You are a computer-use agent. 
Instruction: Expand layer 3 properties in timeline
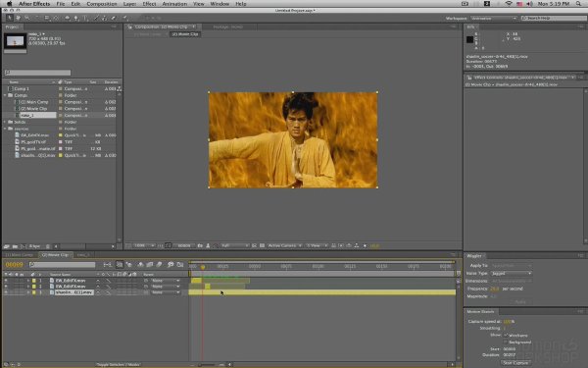28,292
